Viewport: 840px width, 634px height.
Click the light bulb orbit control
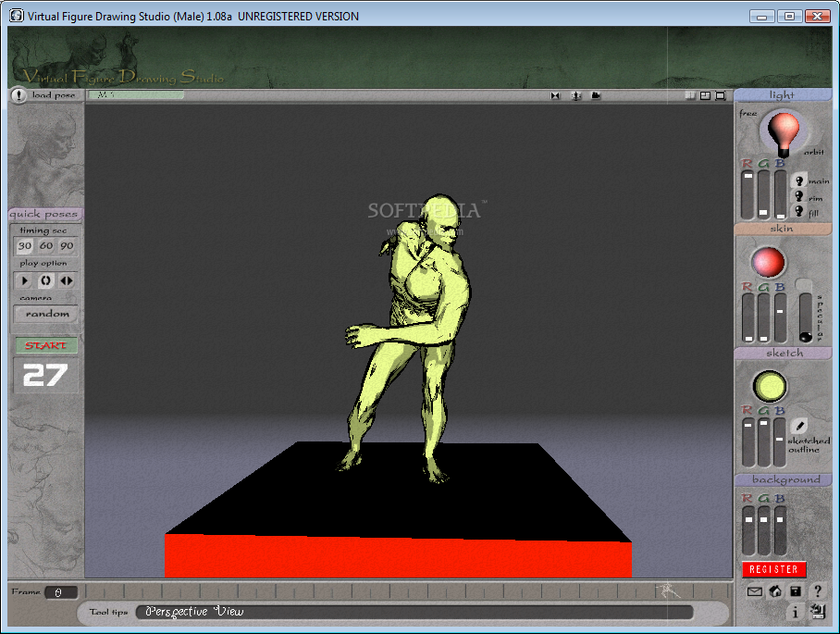coord(784,133)
